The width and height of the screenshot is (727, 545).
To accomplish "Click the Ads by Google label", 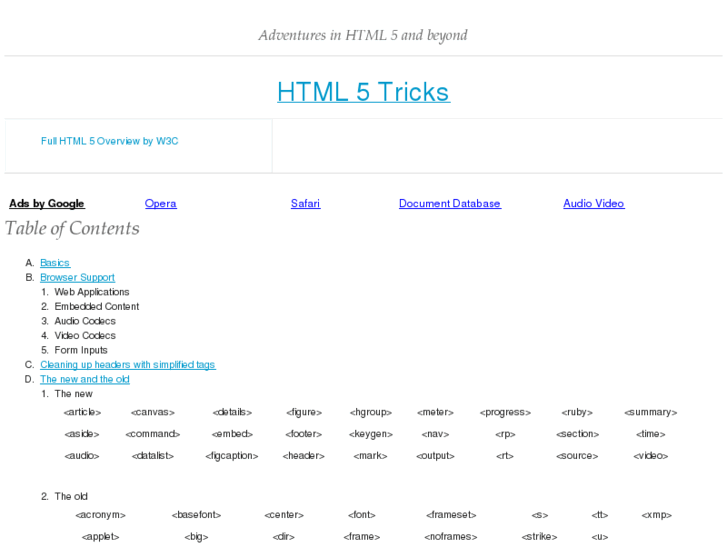I will (47, 203).
